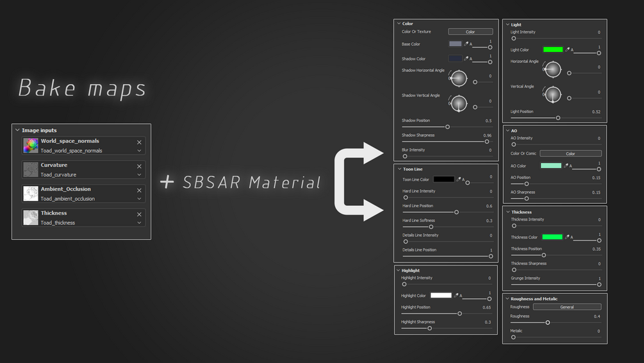Click the Highlight Sharpness slider handle

pos(429,328)
